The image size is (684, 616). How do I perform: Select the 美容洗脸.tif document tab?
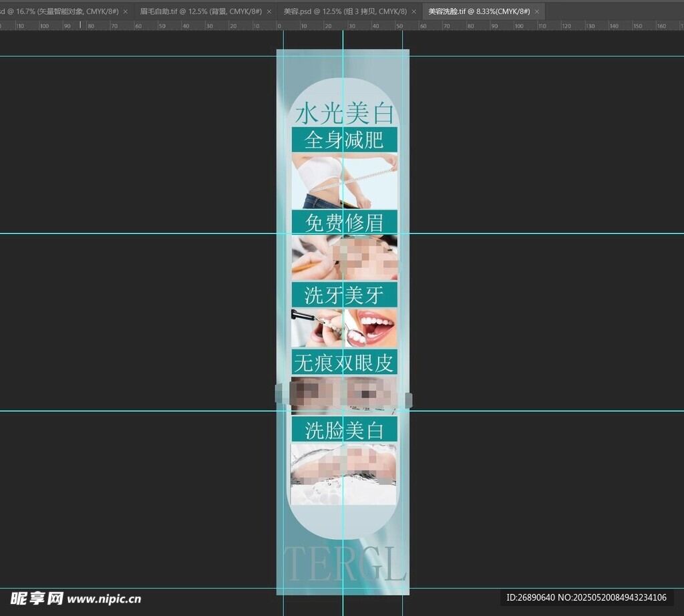479,11
